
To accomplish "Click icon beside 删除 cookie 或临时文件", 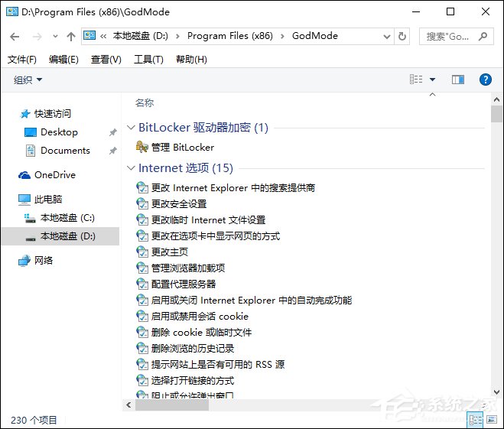I will [141, 332].
